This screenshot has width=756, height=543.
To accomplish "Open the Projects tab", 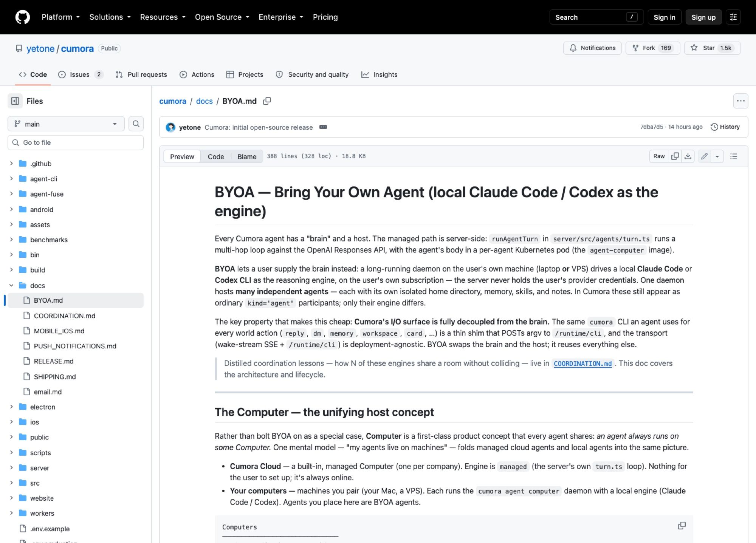I will (245, 74).
